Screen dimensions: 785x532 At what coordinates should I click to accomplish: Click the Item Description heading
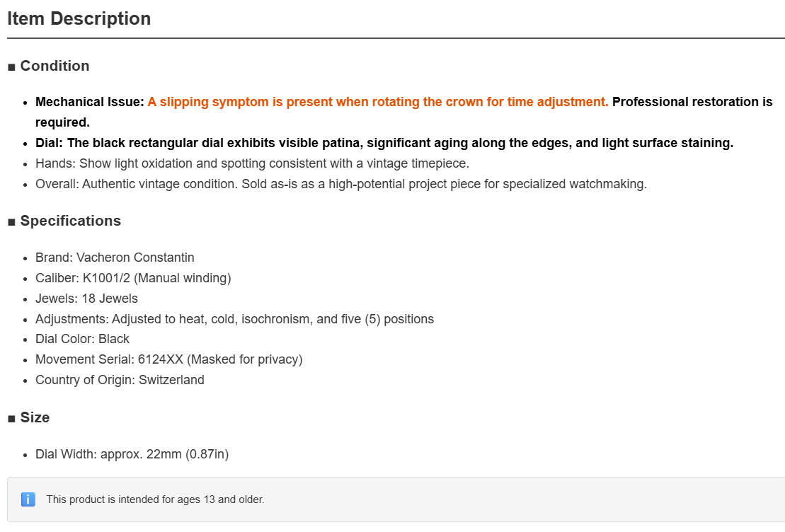79,18
